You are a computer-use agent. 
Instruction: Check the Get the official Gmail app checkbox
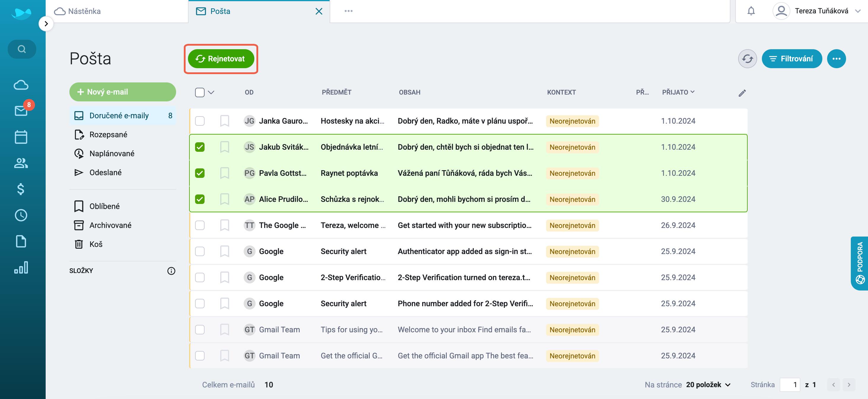[200, 355]
